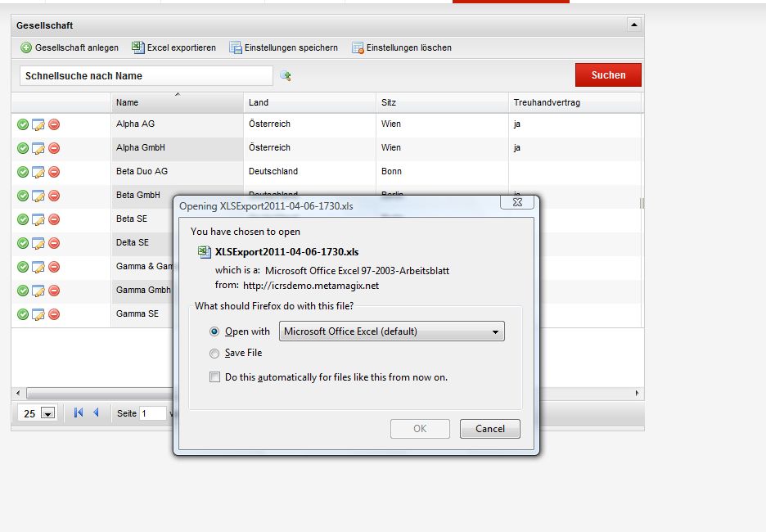Click Gesellschaft anlegen toolbar item

coord(70,47)
